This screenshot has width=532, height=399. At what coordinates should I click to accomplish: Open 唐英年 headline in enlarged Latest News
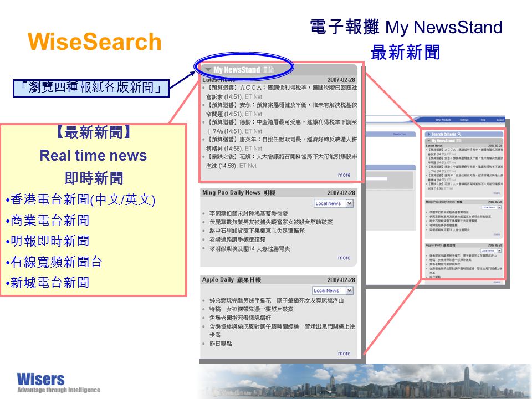tap(282, 144)
